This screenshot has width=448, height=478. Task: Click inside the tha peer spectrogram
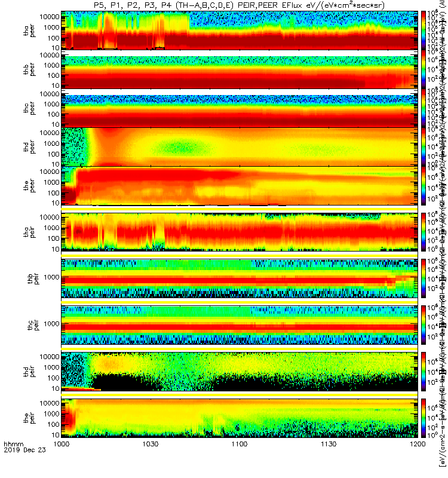click(x=240, y=30)
